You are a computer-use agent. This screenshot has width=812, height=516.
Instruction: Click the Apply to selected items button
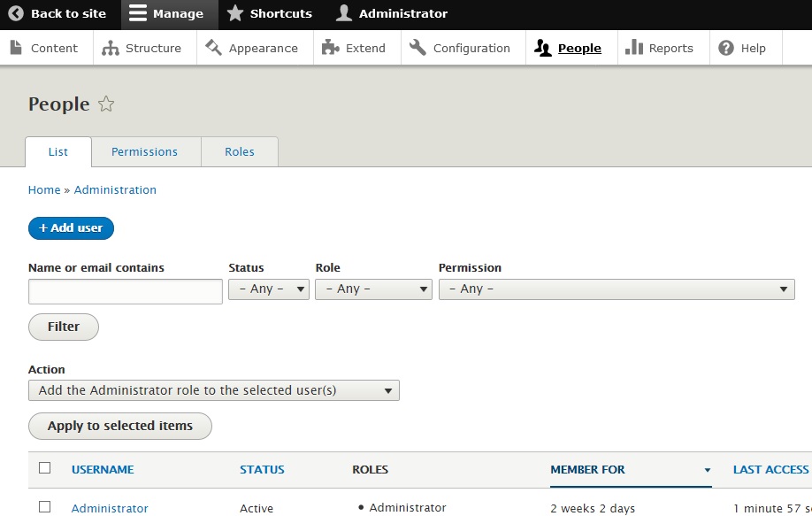[x=120, y=426]
